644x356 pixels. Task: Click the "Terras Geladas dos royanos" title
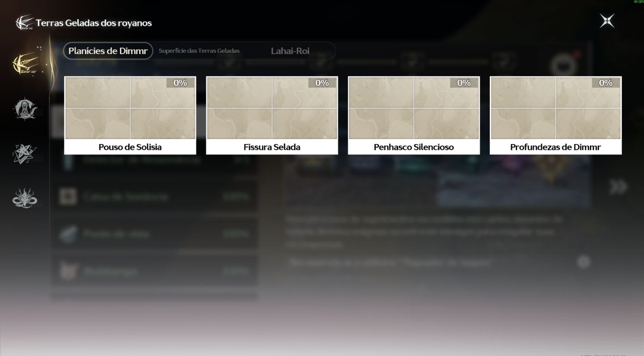(x=94, y=23)
